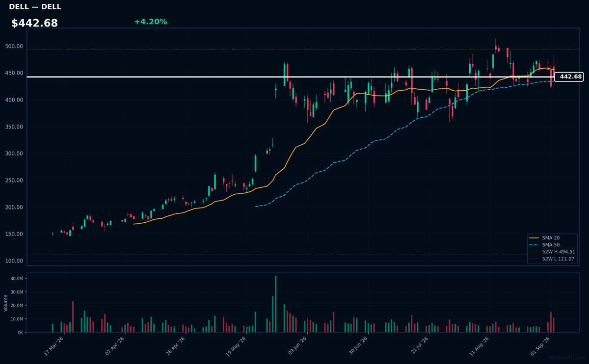Screen dimensions: 589x364
Task: Click the 40.0M volume axis label
Action: coord(17,279)
